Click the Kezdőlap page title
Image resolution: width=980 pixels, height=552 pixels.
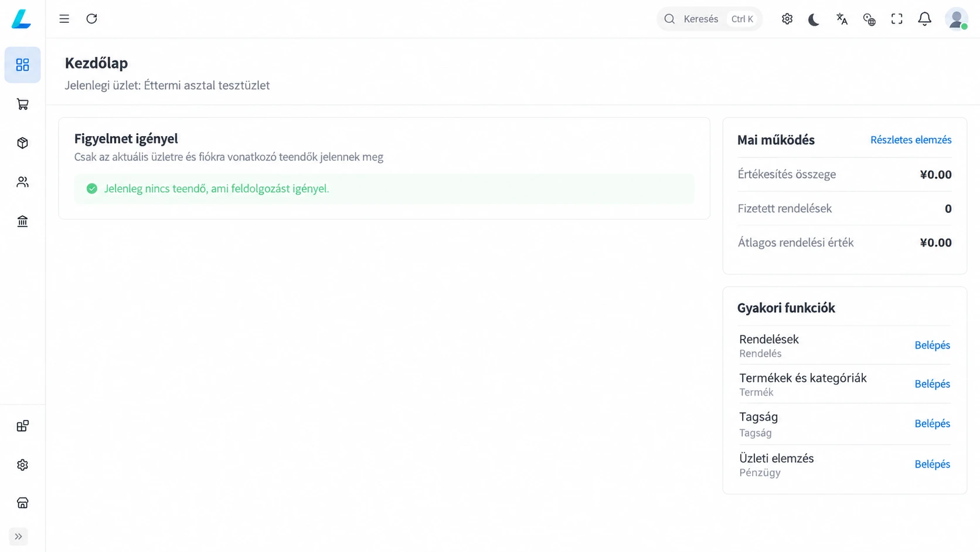[x=96, y=63]
